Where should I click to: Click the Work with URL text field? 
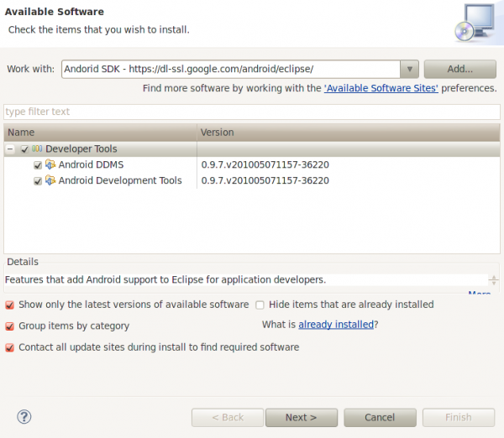(x=231, y=69)
